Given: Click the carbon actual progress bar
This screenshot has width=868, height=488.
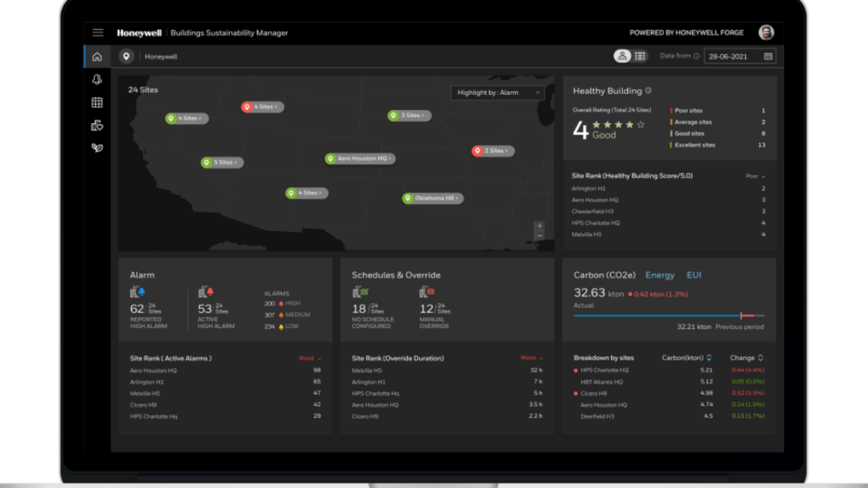Looking at the screenshot, I should click(669, 316).
